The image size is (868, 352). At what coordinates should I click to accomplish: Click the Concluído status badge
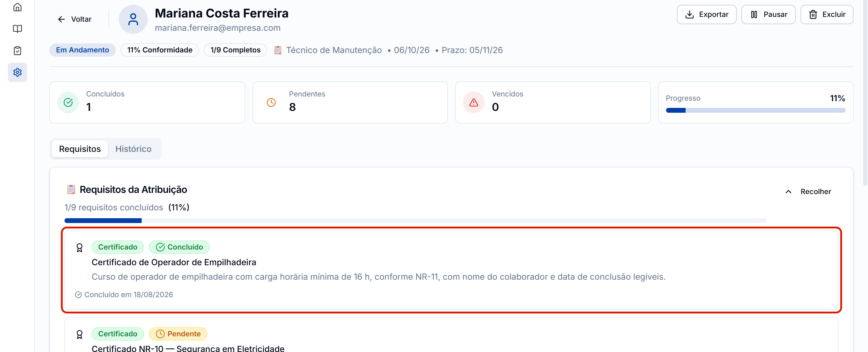pos(179,247)
